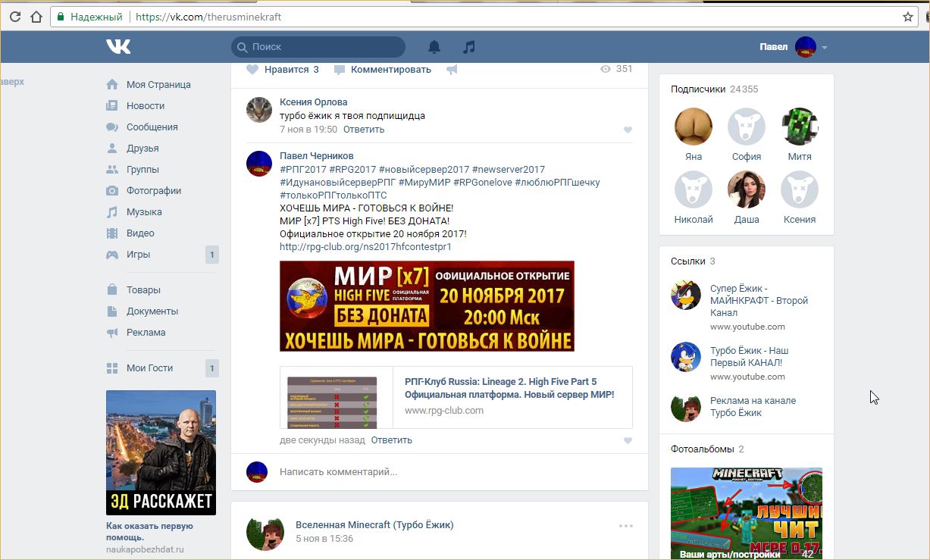Like Ксения Орлова's comment with heart

coord(628,130)
